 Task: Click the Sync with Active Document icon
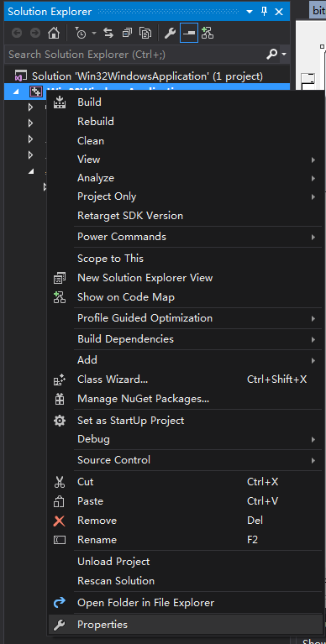click(108, 34)
